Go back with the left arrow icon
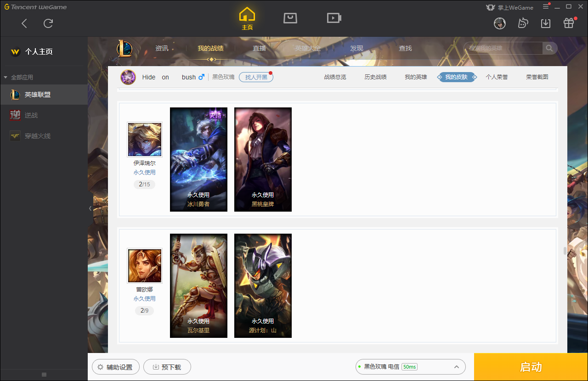This screenshot has height=381, width=588. click(x=24, y=23)
